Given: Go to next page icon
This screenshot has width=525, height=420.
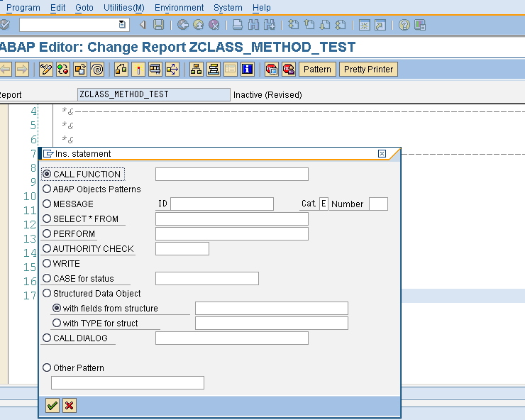Looking at the screenshot, I should 325,25.
